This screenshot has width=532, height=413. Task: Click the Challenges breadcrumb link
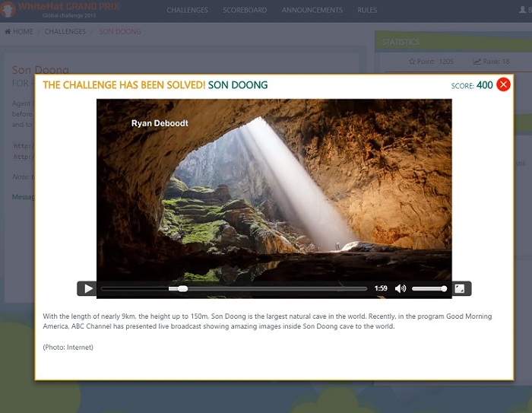[65, 32]
